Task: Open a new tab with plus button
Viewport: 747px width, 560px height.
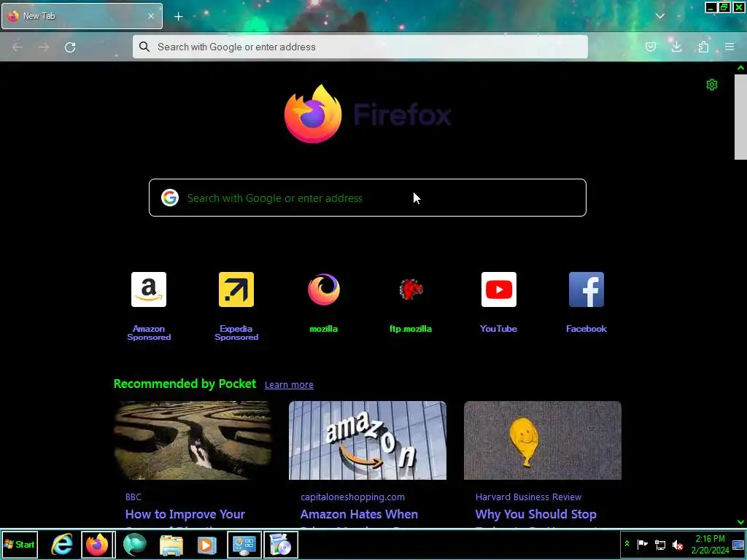Action: (178, 17)
